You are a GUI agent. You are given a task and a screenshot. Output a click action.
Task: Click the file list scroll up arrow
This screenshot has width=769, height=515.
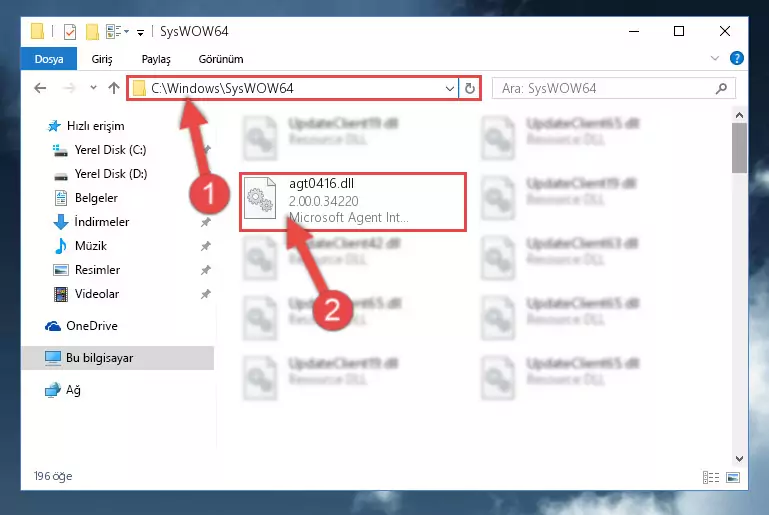(x=739, y=116)
